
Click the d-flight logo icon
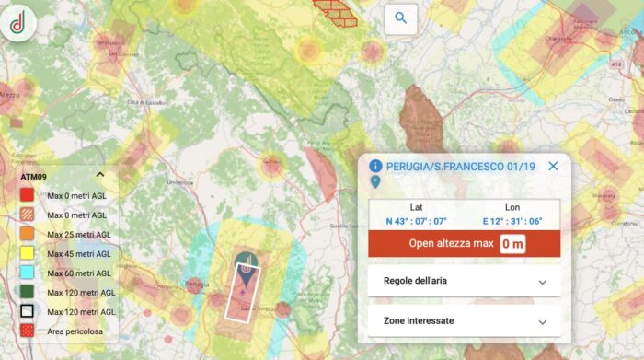tap(18, 23)
